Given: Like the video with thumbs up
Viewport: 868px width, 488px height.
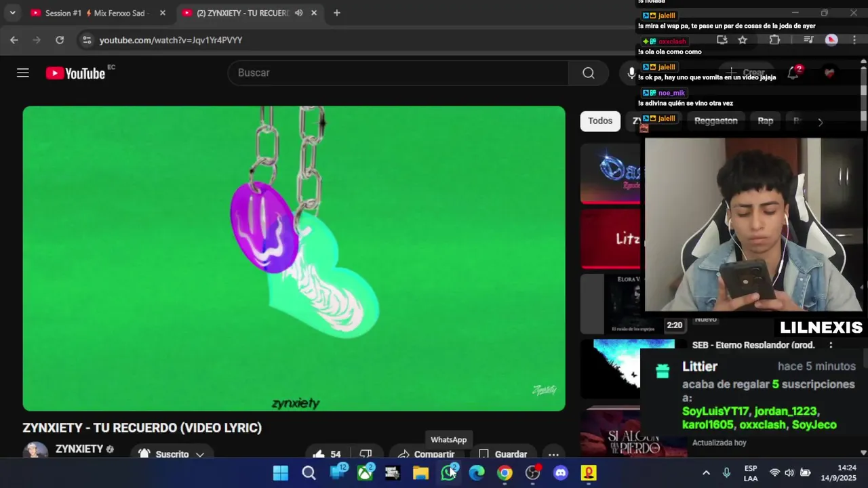Looking at the screenshot, I should (x=327, y=454).
